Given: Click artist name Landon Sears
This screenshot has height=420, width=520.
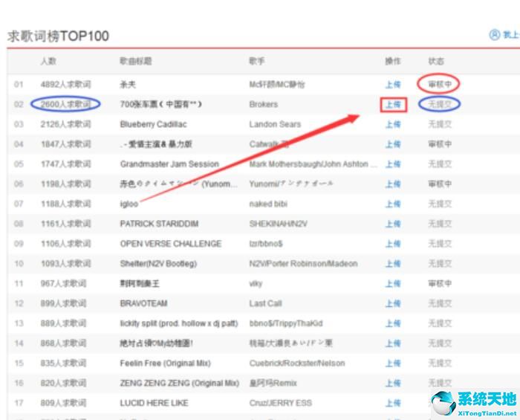Looking at the screenshot, I should [x=275, y=124].
